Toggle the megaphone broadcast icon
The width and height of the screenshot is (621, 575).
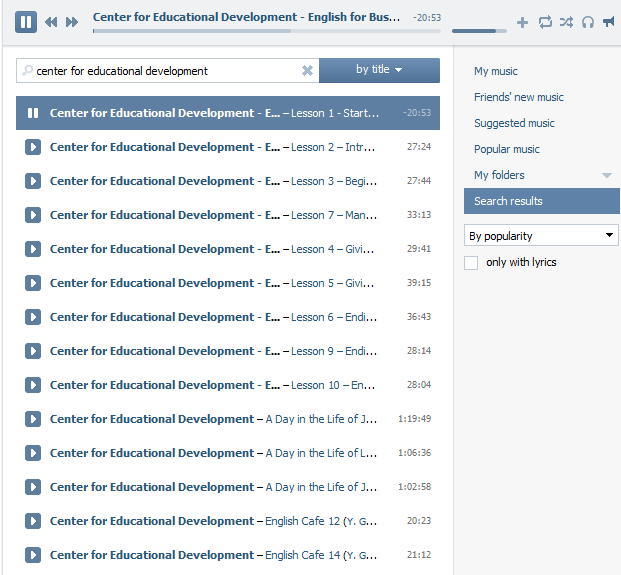pos(609,22)
